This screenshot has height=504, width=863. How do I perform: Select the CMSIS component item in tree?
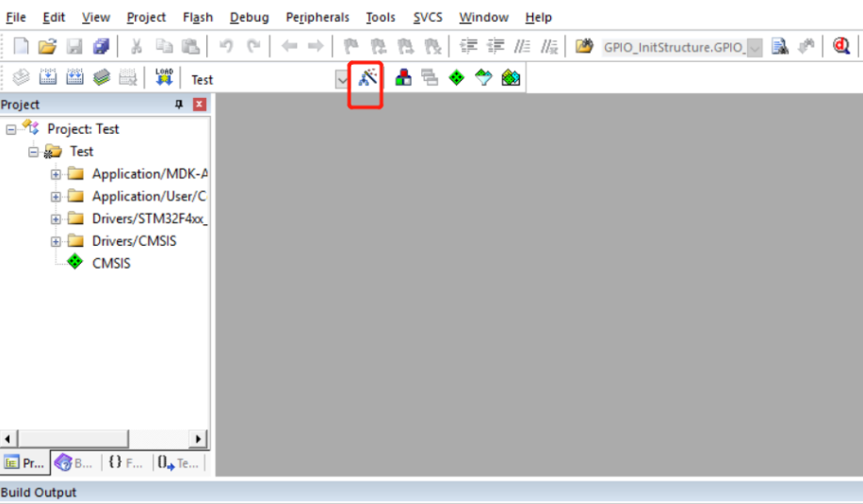tap(111, 263)
